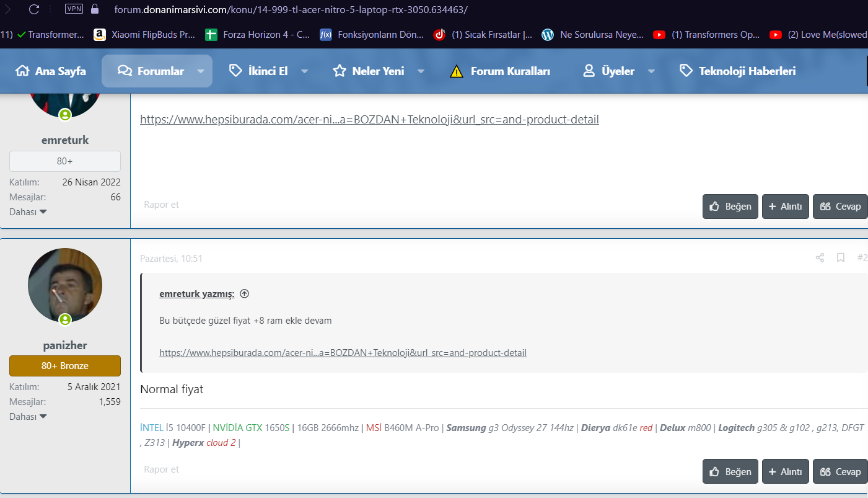
Task: Quote panizher's post using Alıntı
Action: pyautogui.click(x=786, y=471)
